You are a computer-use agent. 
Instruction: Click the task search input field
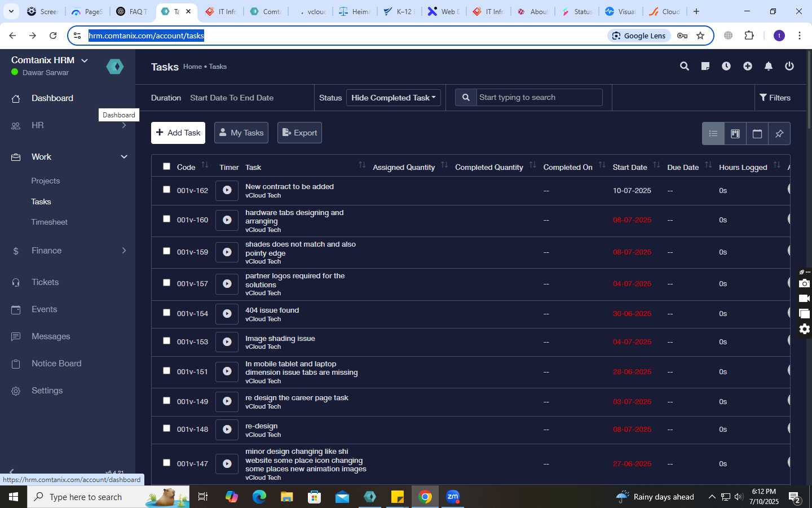[539, 98]
